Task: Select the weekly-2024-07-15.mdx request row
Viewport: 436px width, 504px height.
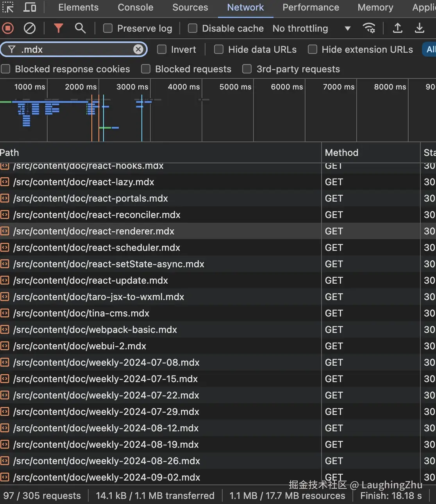Action: (x=218, y=379)
